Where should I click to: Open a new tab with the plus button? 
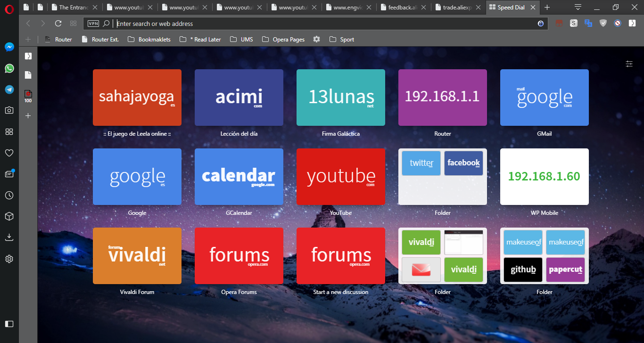[x=547, y=7]
